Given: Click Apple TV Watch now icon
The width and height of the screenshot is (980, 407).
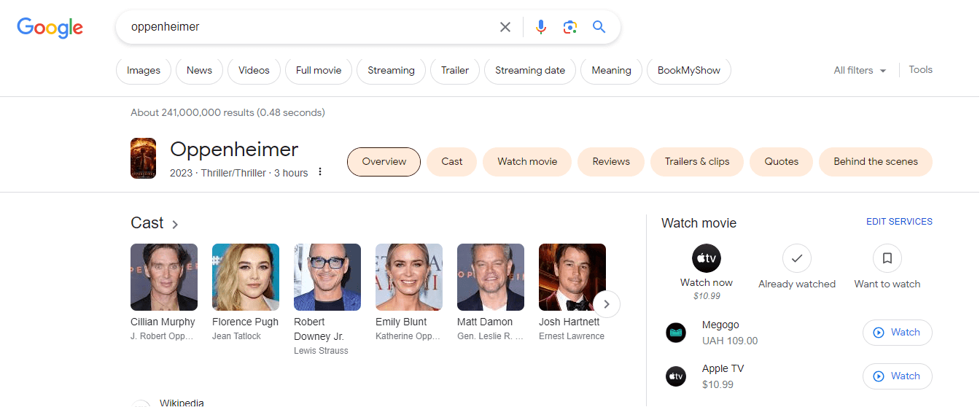Looking at the screenshot, I should (707, 258).
